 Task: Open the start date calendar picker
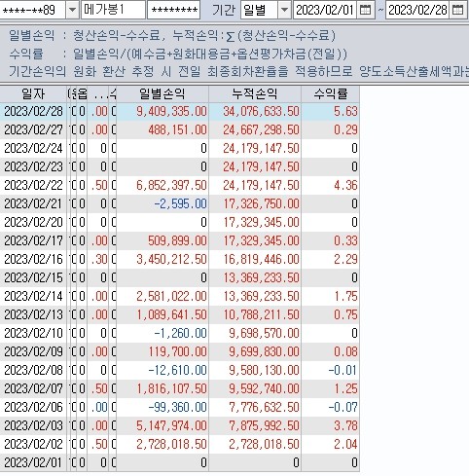coord(365,10)
